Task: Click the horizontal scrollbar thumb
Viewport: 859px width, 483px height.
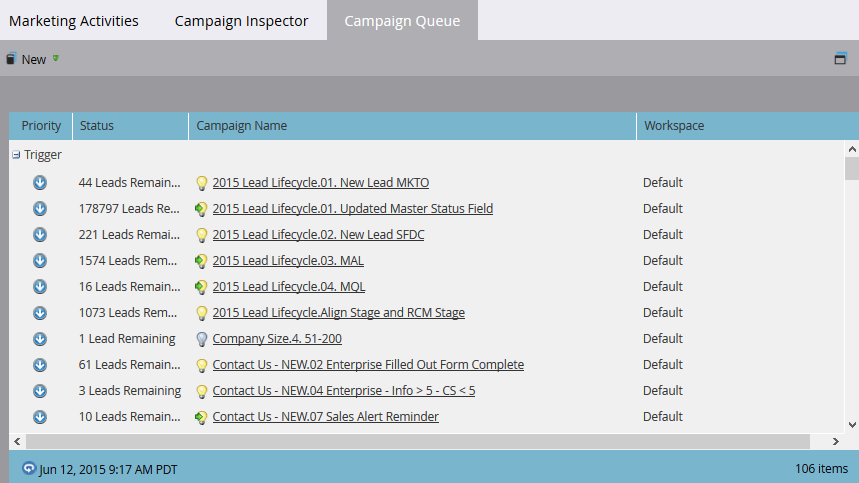Action: point(418,441)
